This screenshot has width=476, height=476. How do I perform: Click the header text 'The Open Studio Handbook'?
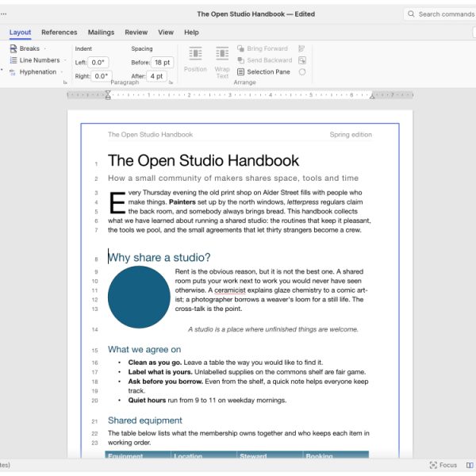pos(150,135)
